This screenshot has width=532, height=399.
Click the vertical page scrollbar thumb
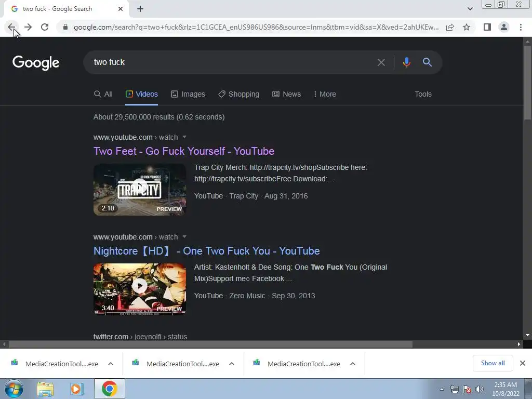(x=527, y=82)
